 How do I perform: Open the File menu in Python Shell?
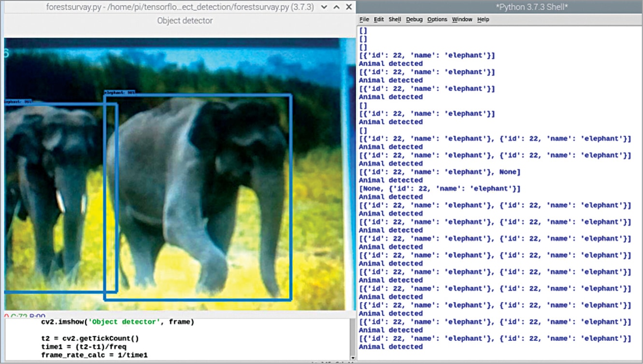click(x=364, y=19)
